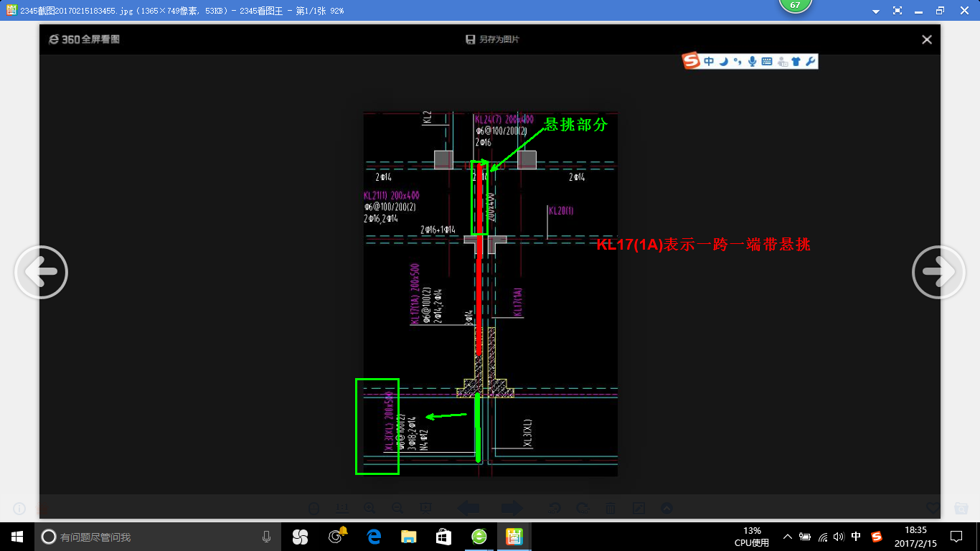The height and width of the screenshot is (551, 980).
Task: Click the 13% CPU使用 indicator in taskbar
Action: point(752,537)
